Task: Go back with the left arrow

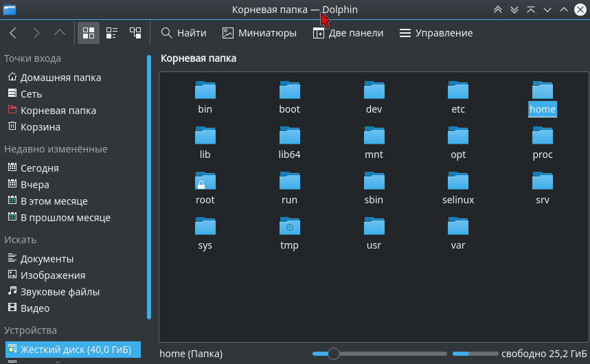Action: pos(13,33)
